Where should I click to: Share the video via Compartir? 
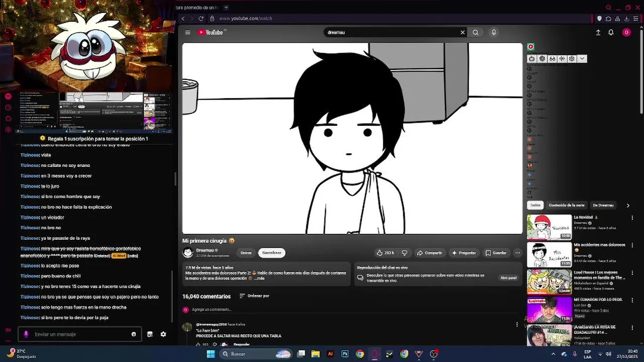[x=429, y=253]
